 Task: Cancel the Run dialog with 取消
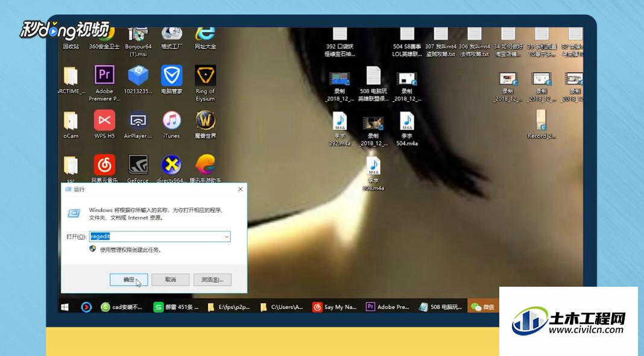click(x=171, y=279)
